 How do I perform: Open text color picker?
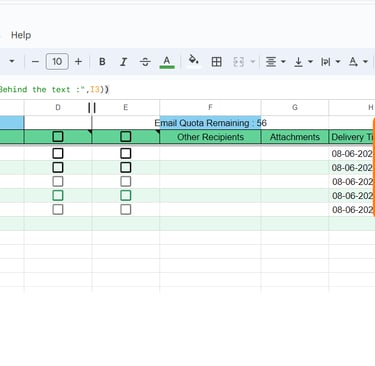[x=167, y=62]
